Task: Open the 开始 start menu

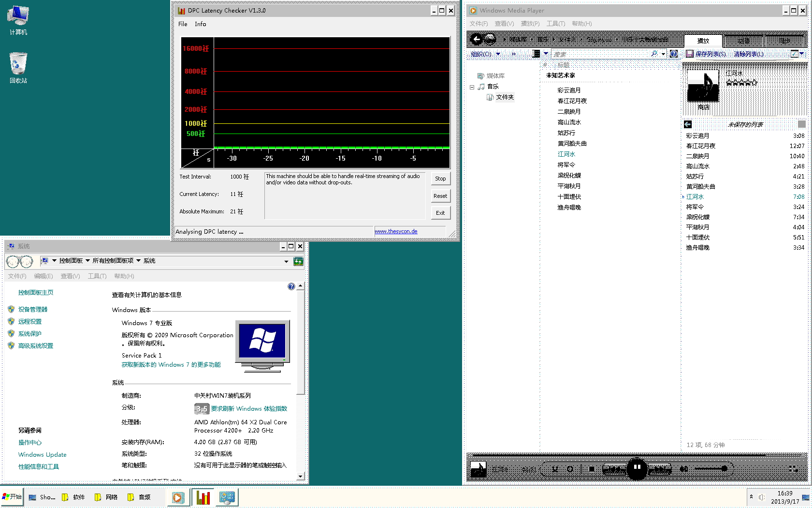Action: tap(12, 497)
